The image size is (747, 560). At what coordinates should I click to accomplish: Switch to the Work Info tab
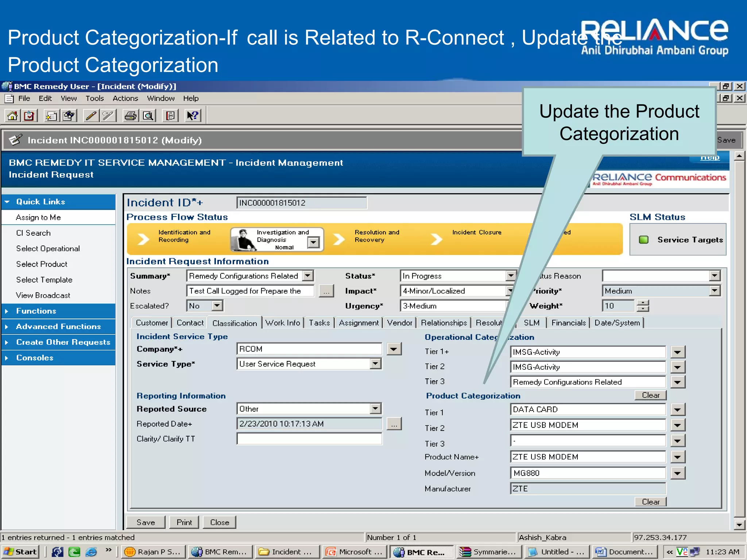point(283,323)
